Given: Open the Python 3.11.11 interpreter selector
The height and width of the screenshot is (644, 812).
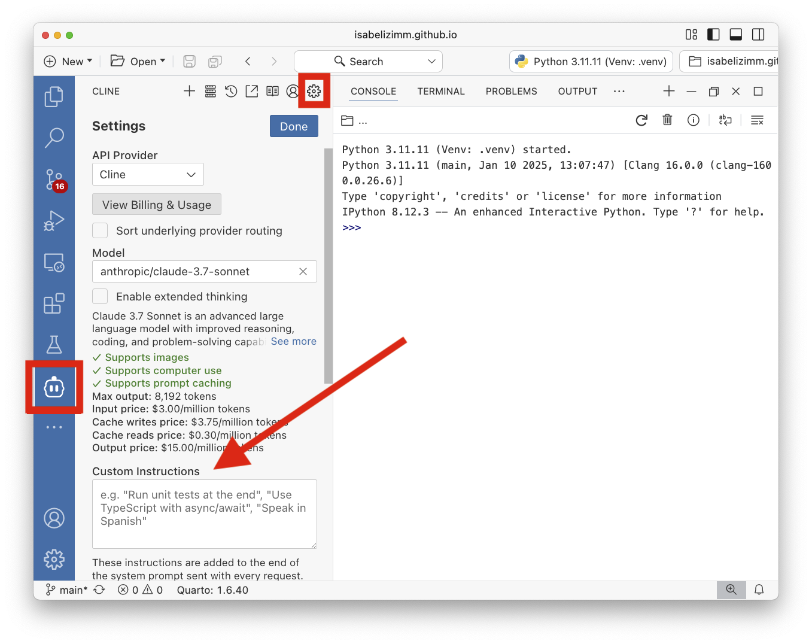Looking at the screenshot, I should coord(591,61).
